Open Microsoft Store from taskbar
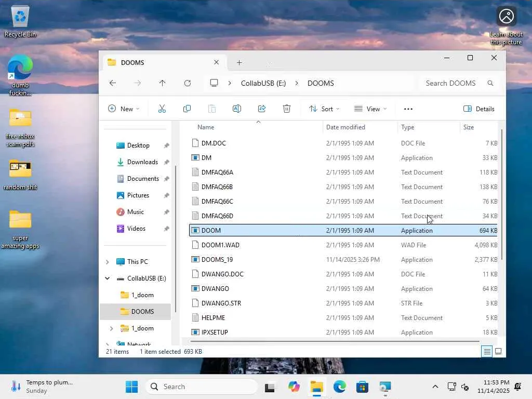The height and width of the screenshot is (399, 532). click(362, 387)
